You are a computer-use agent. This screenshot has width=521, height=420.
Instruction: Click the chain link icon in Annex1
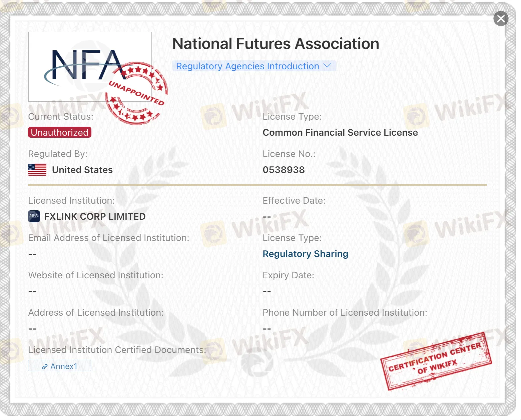coord(45,367)
